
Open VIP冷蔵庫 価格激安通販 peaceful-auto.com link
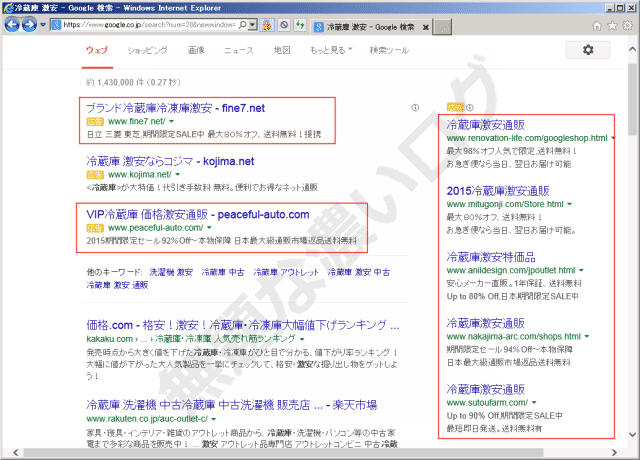pos(198,214)
